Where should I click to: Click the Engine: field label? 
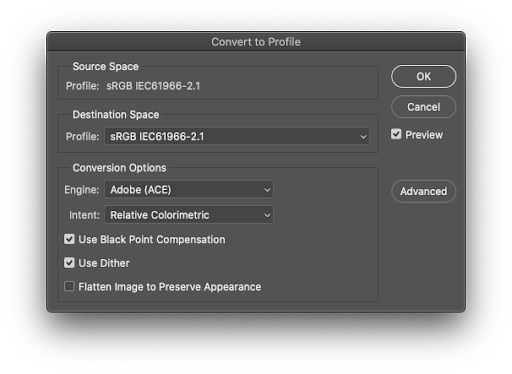(82, 190)
